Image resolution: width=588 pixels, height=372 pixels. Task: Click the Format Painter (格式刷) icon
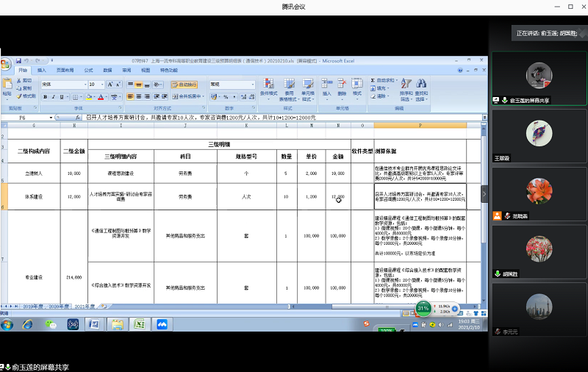tap(26, 96)
